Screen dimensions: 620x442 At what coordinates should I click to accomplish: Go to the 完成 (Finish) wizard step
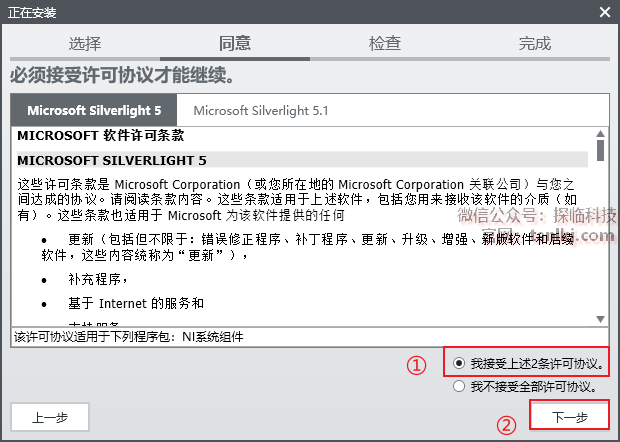tap(535, 43)
